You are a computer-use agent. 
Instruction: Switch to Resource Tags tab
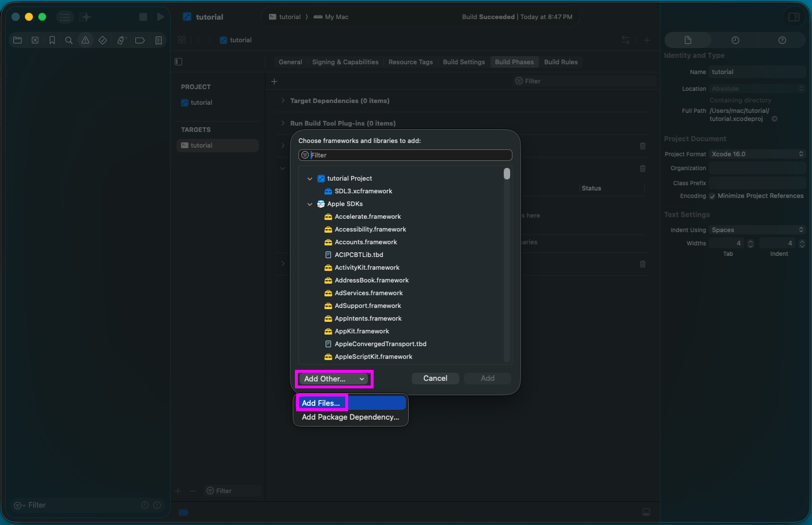click(411, 62)
